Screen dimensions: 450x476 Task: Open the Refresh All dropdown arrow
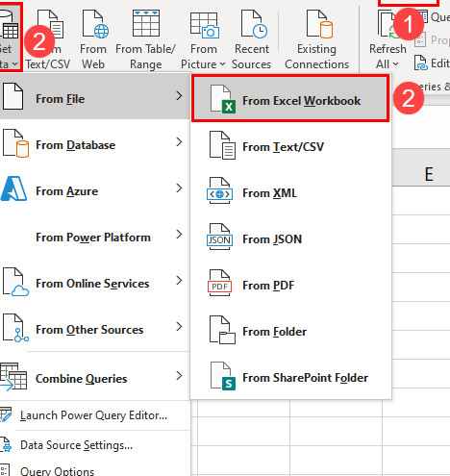point(395,64)
